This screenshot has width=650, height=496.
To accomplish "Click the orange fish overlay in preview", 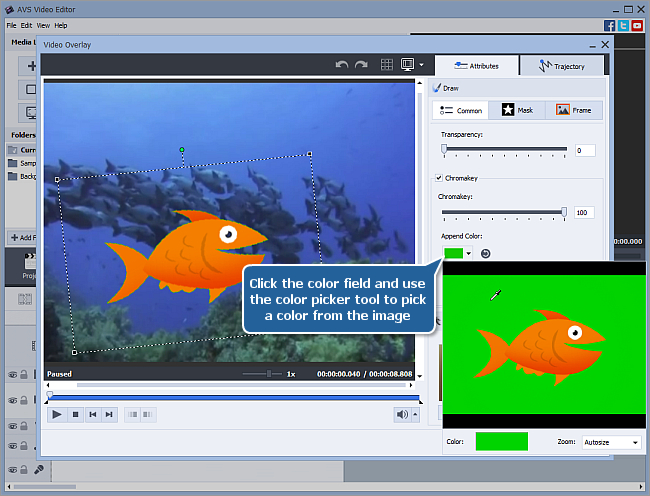I will pyautogui.click(x=187, y=255).
